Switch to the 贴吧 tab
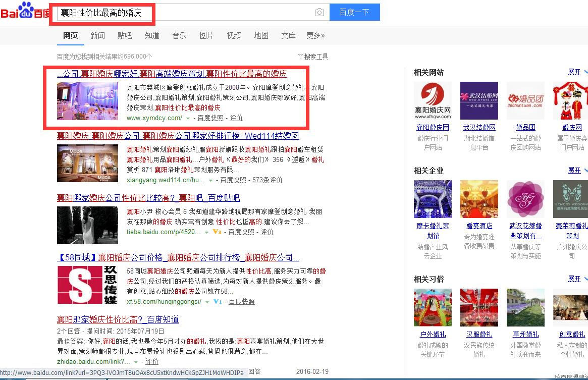Viewport: 588px width, 380px height. coord(125,35)
